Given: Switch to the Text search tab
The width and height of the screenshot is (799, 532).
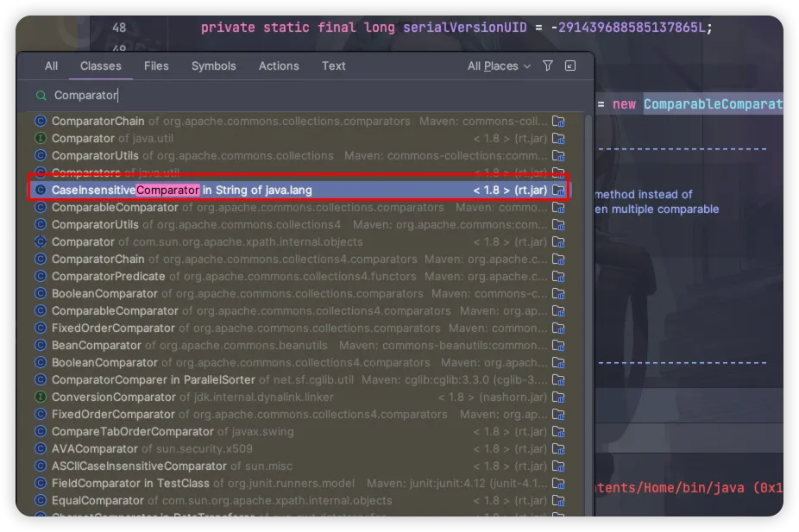Looking at the screenshot, I should (333, 66).
